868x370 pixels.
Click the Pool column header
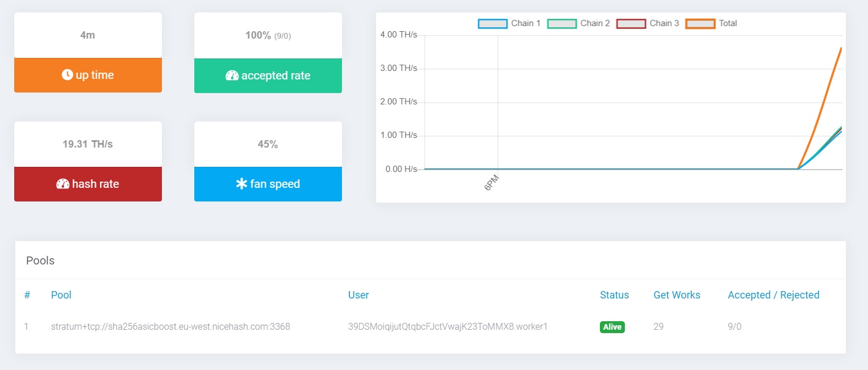(61, 295)
